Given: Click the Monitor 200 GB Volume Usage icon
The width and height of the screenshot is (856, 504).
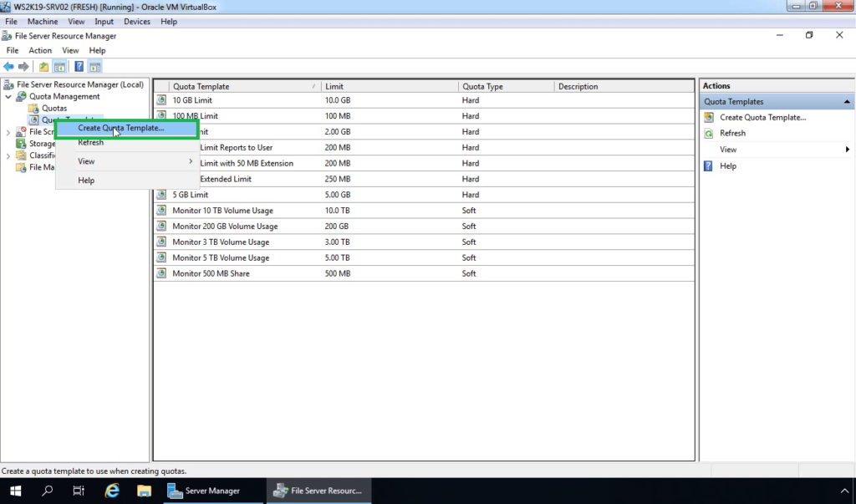Looking at the screenshot, I should 161,226.
